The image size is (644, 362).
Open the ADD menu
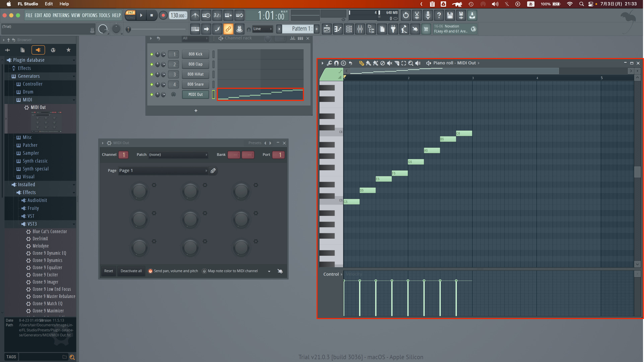point(47,15)
